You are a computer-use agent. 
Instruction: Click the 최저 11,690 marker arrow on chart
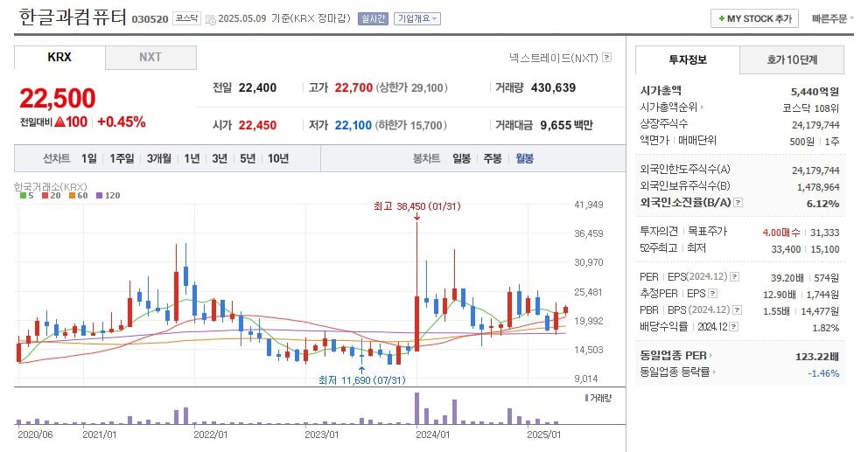[361, 370]
